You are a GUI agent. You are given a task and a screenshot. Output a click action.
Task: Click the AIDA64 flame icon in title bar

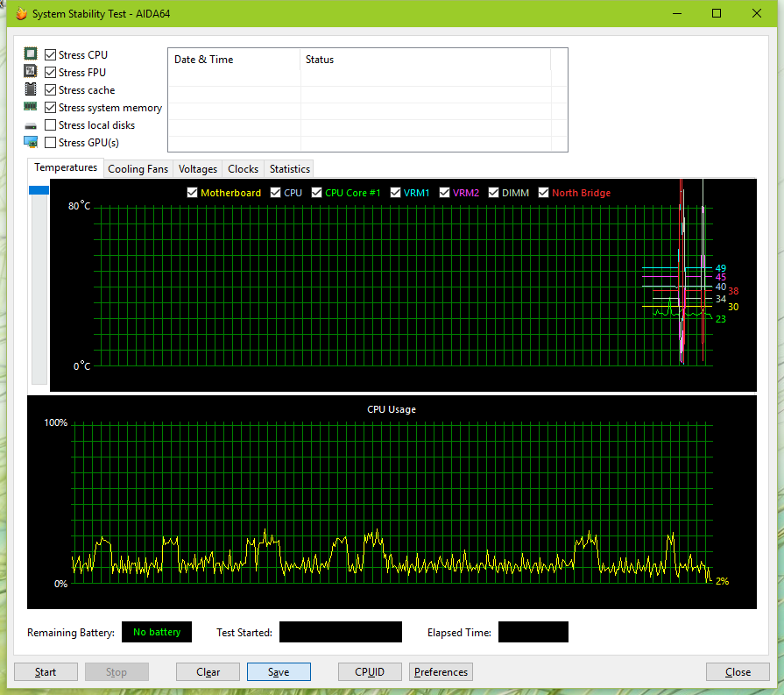[x=22, y=13]
